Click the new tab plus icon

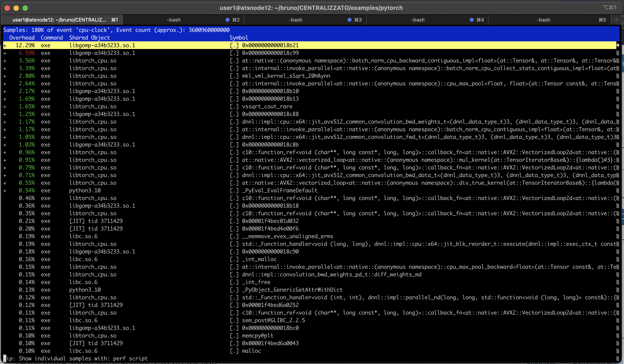point(616,20)
